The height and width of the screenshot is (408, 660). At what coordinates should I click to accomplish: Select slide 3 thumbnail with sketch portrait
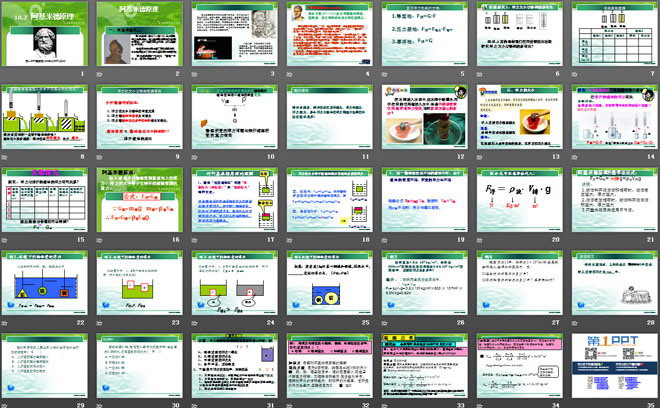pos(235,34)
